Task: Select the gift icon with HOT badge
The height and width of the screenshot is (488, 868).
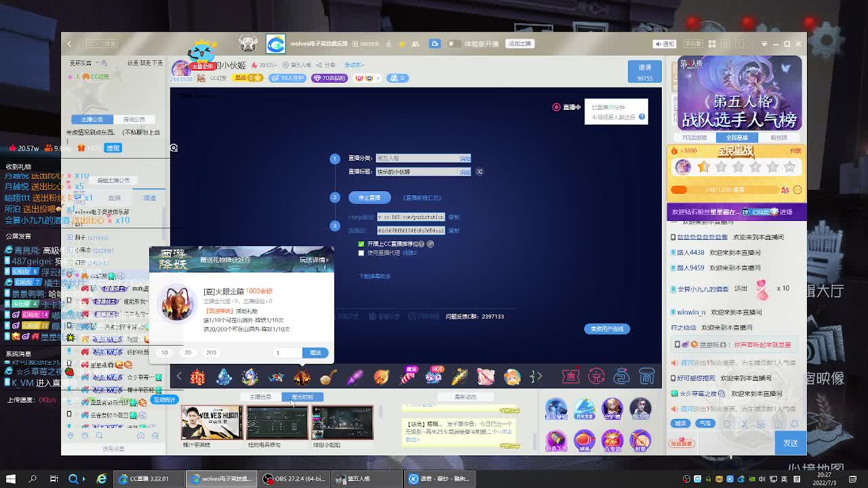Action: (x=434, y=375)
